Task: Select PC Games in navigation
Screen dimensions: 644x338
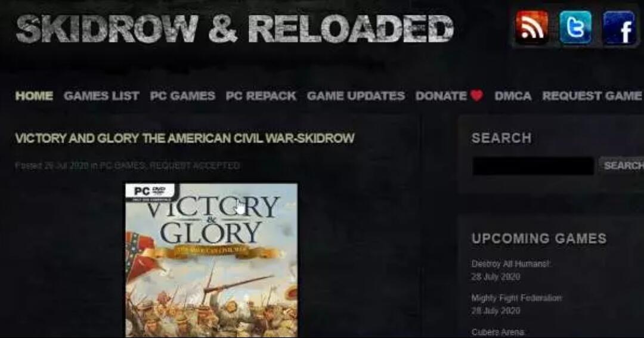Action: point(182,96)
